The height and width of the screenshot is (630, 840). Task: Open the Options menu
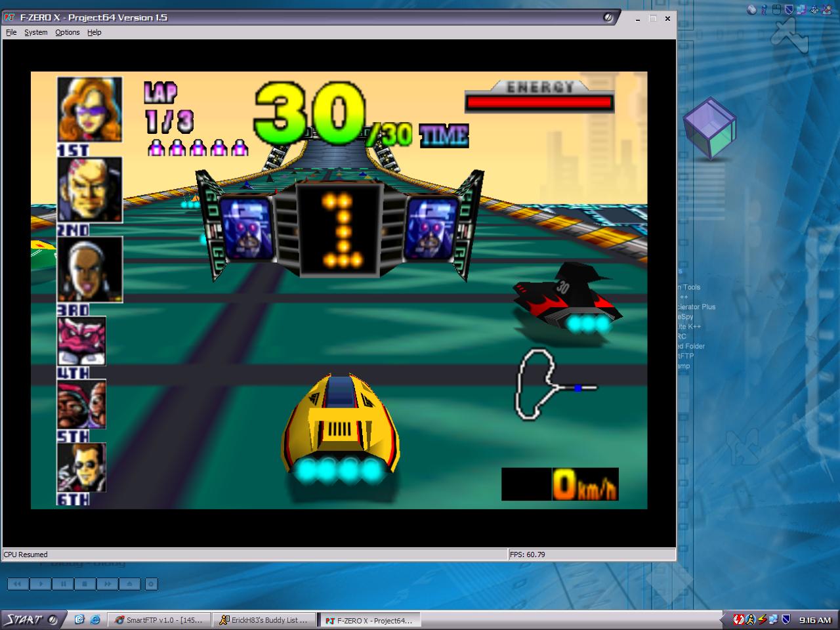tap(67, 32)
